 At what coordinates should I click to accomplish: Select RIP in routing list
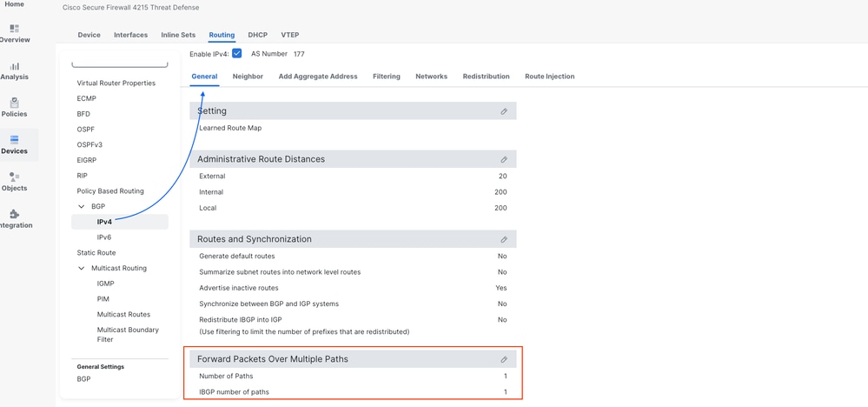click(82, 176)
